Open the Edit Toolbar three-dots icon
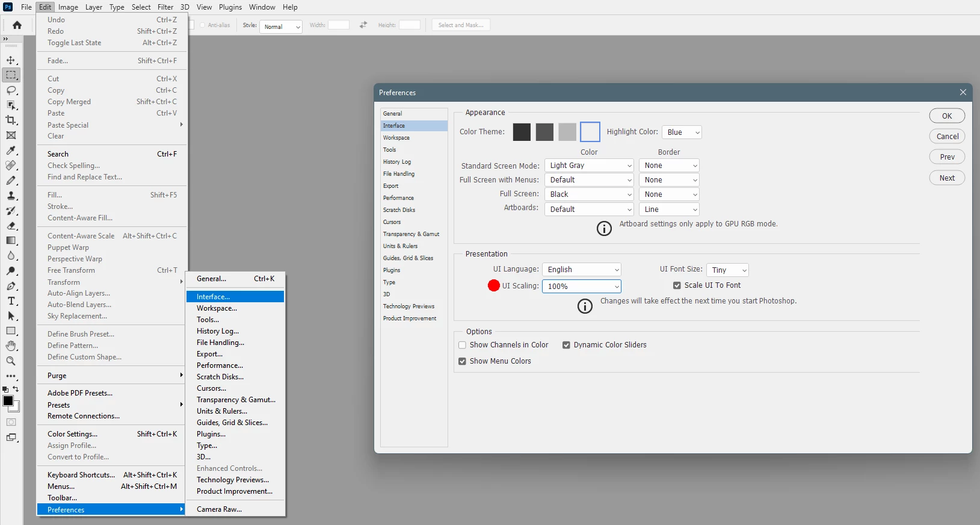Image resolution: width=980 pixels, height=525 pixels. pyautogui.click(x=11, y=376)
